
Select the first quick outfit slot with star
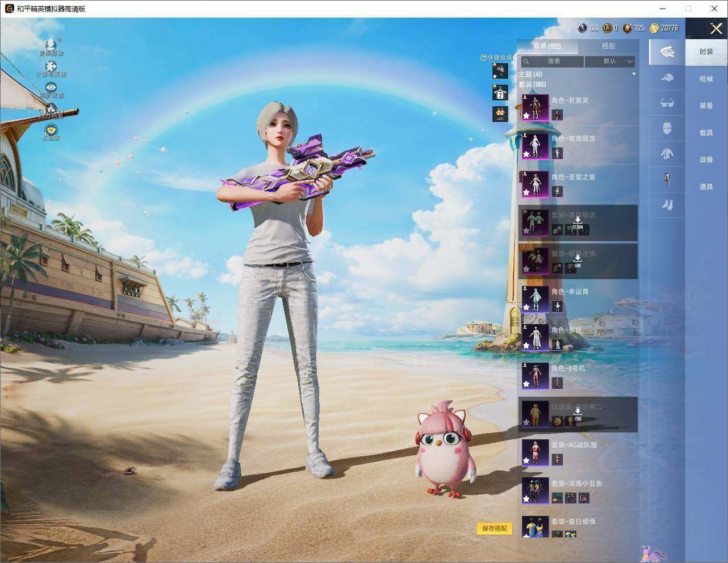[500, 71]
